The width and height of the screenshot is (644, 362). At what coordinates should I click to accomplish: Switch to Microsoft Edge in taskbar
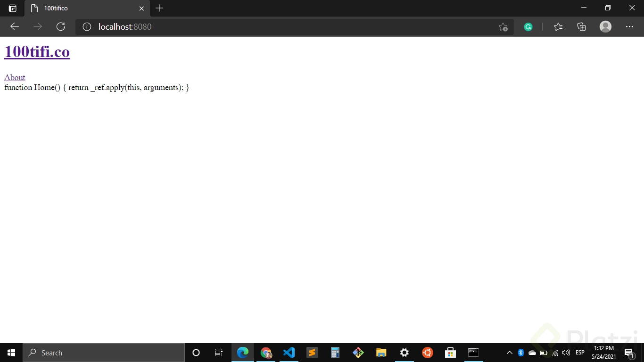click(243, 353)
